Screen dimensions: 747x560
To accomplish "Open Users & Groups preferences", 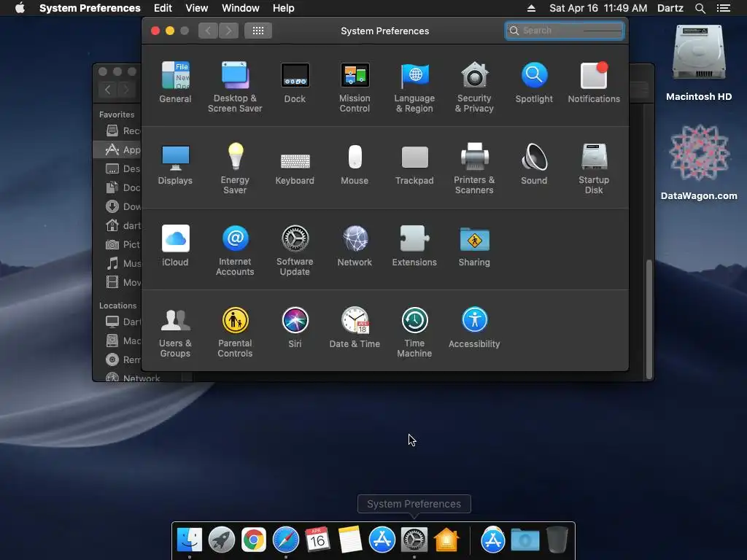I will click(175, 332).
